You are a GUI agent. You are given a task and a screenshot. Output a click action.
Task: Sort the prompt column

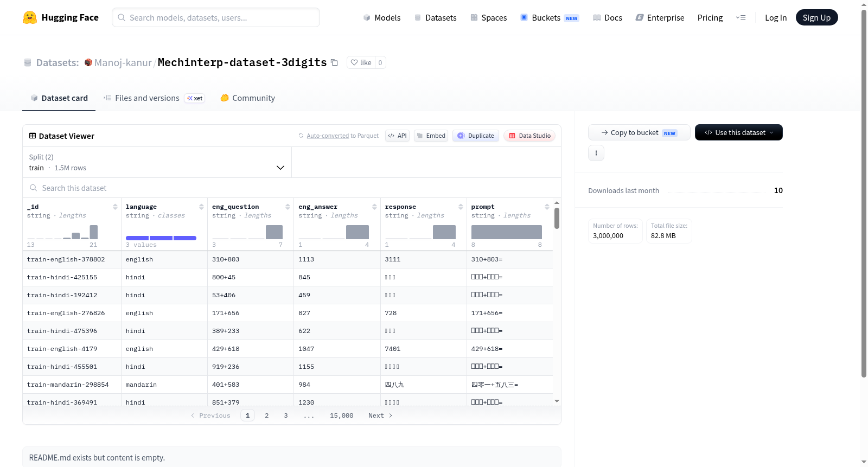[547, 207]
